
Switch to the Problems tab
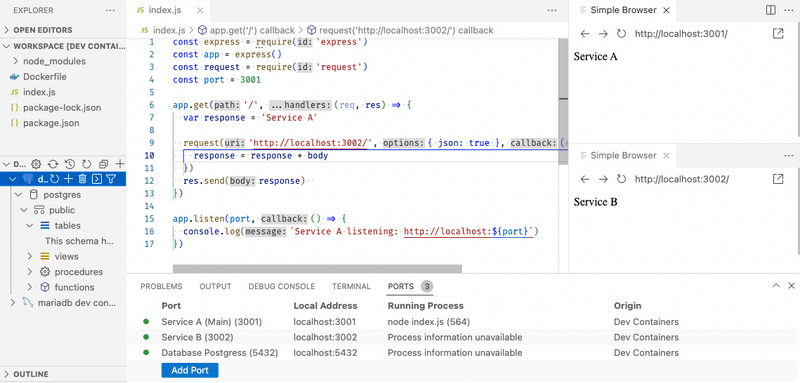coord(161,287)
